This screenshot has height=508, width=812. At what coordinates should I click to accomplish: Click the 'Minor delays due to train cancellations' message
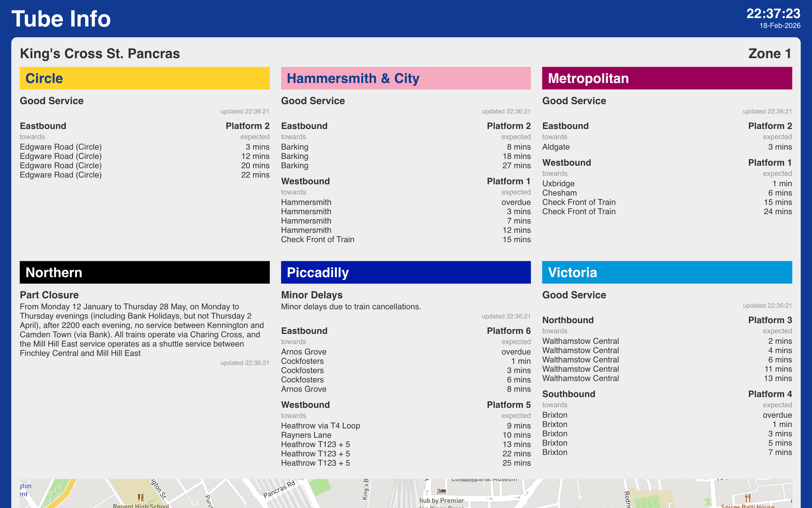(351, 307)
